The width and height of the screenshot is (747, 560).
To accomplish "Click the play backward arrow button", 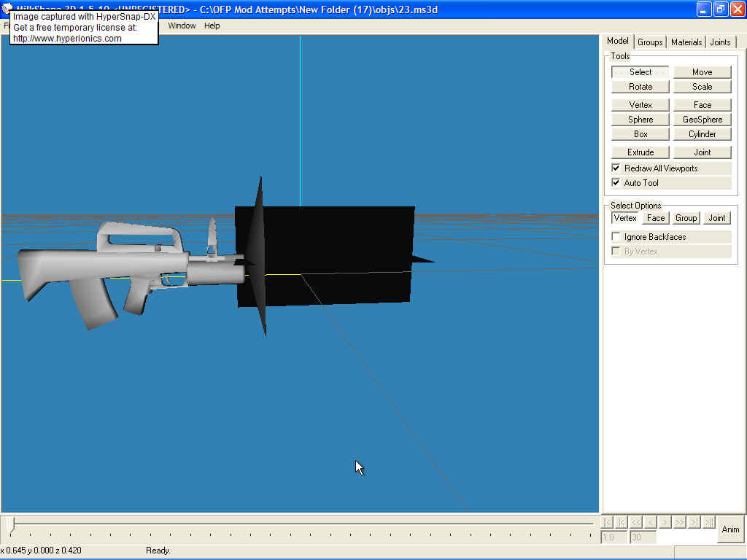I will pyautogui.click(x=650, y=522).
